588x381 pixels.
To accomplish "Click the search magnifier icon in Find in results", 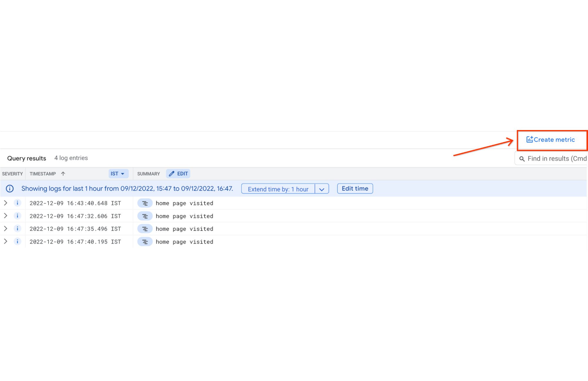I will [x=522, y=159].
